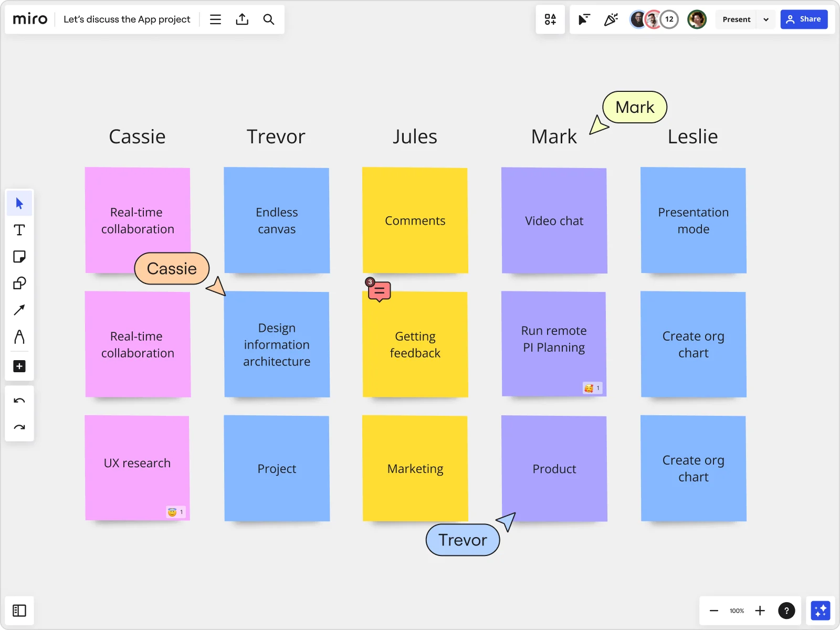Toggle the reactions and celebrations feature

point(611,19)
